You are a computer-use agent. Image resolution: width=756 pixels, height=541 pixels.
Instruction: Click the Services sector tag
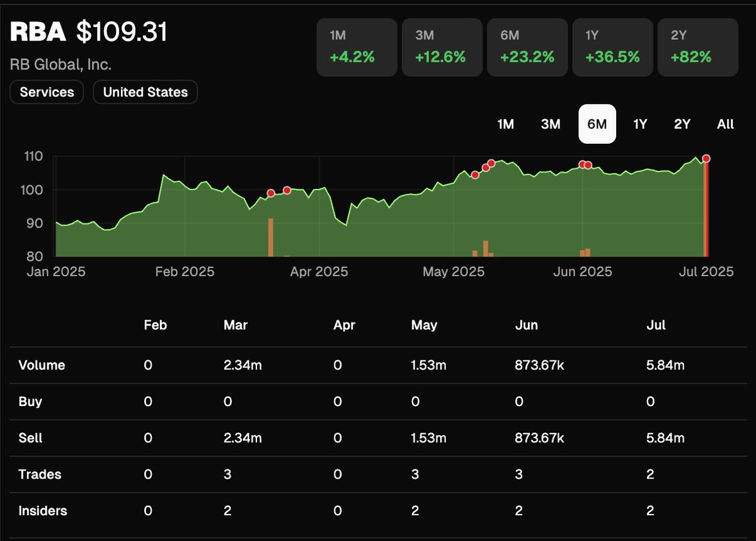[47, 92]
